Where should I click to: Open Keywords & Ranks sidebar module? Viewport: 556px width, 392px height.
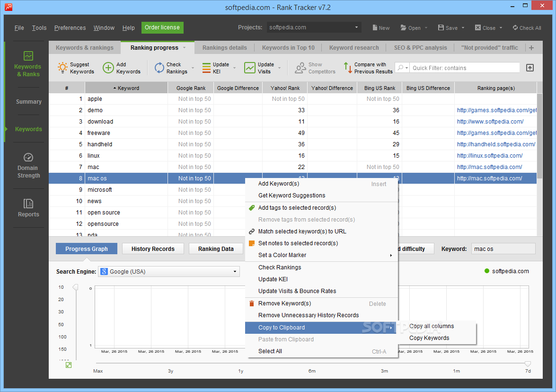tap(28, 64)
